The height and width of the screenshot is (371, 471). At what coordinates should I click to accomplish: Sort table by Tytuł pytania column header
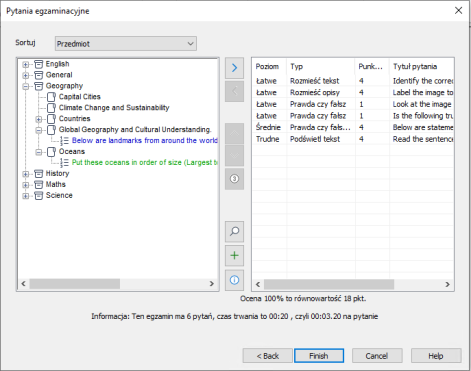click(x=421, y=66)
